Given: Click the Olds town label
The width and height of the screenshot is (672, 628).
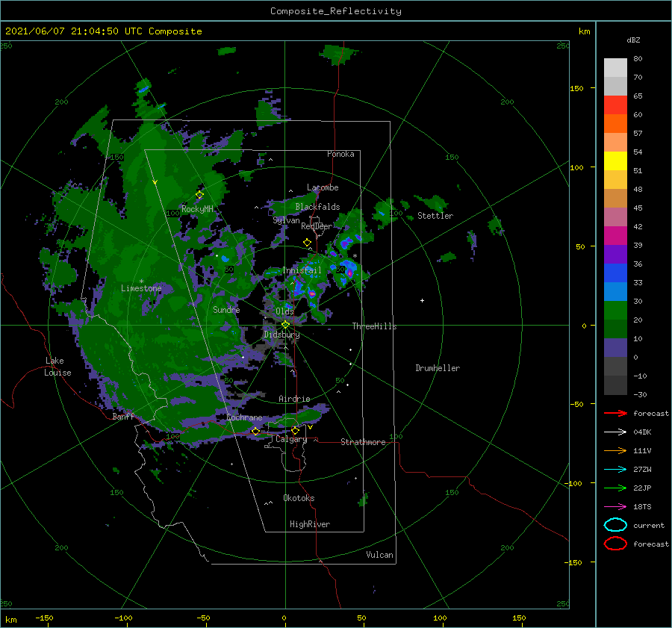Looking at the screenshot, I should click(284, 311).
